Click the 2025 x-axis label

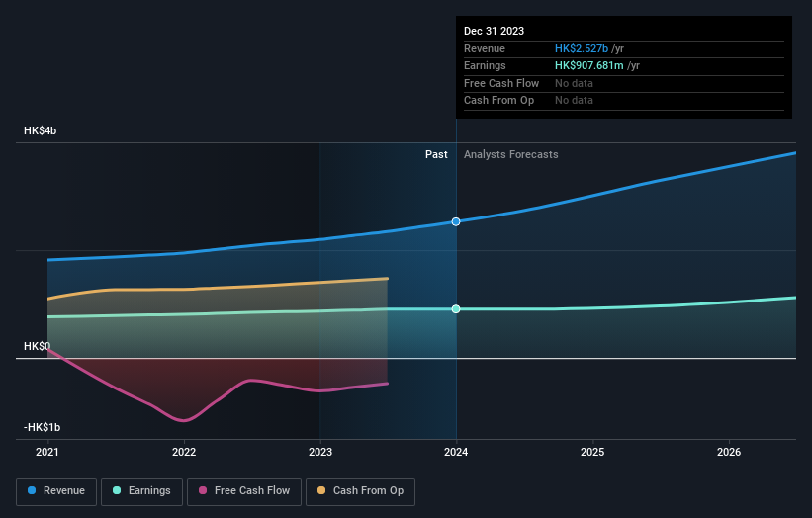click(x=592, y=452)
